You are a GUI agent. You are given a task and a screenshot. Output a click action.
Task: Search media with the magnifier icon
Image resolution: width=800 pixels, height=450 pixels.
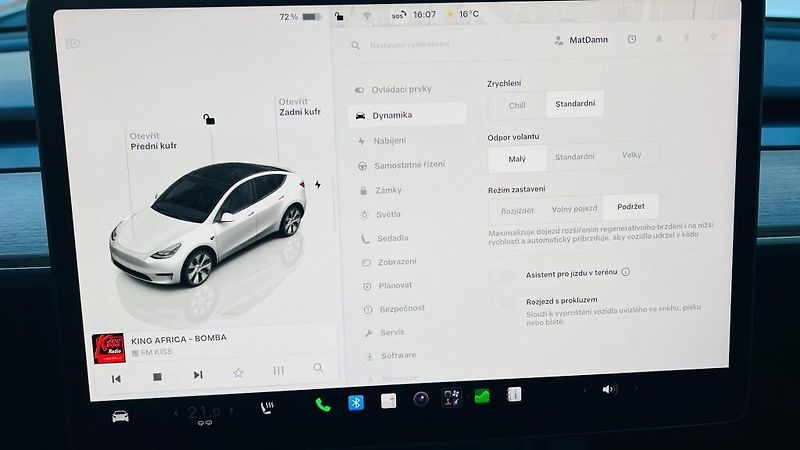[x=318, y=368]
